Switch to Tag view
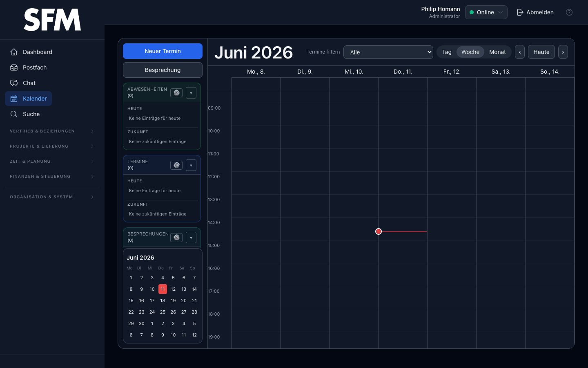This screenshot has width=588, height=368. tap(447, 52)
